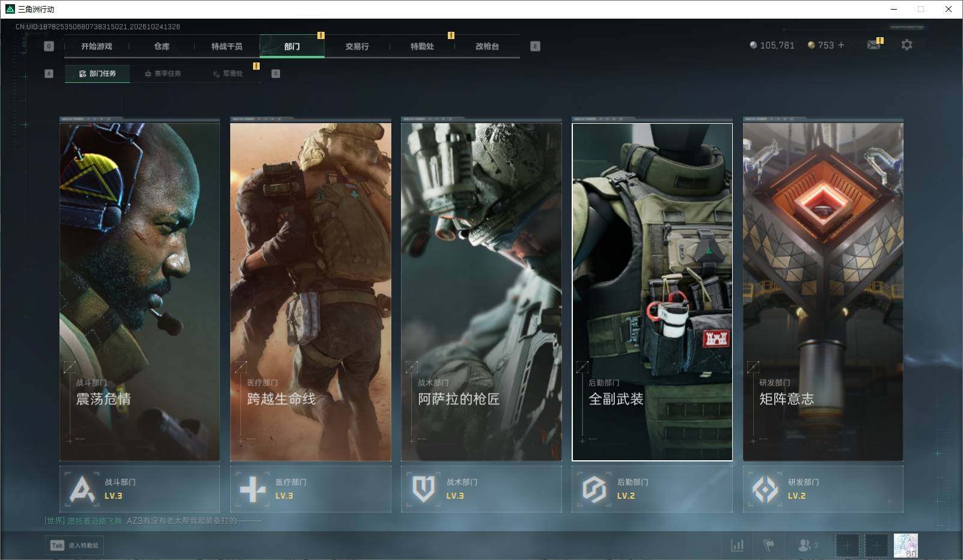This screenshot has height=560, width=963.
Task: Click the flag icon in bottom bar
Action: [769, 545]
